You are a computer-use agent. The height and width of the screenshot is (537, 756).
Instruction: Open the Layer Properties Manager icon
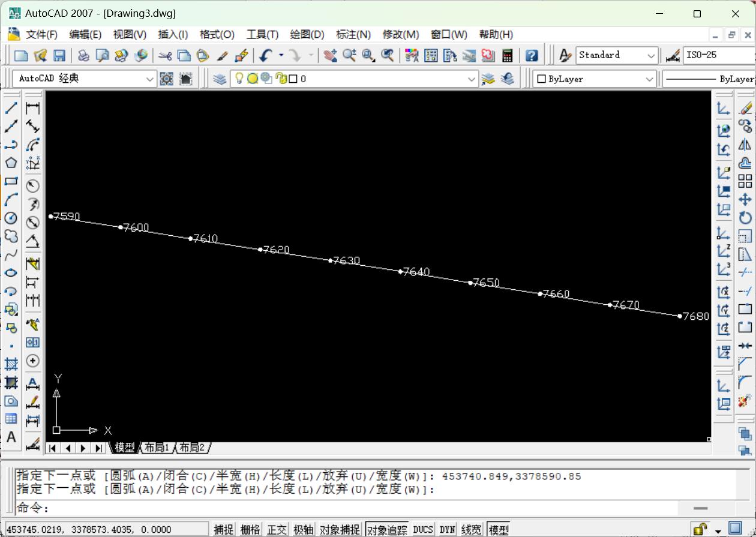pyautogui.click(x=220, y=79)
